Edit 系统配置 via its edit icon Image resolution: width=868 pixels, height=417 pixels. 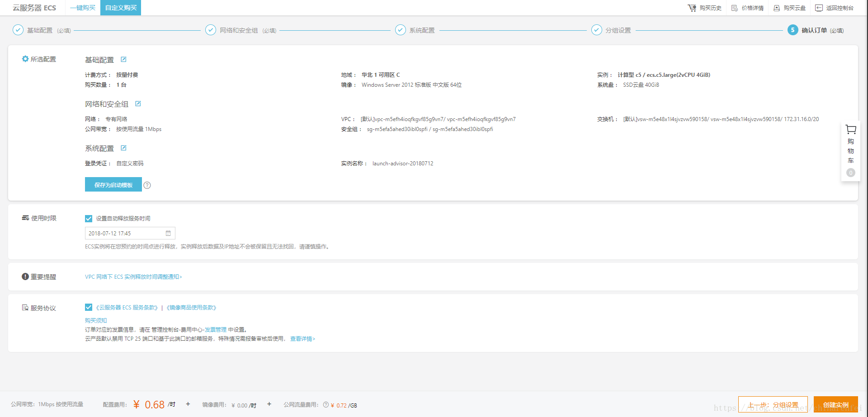(x=123, y=148)
